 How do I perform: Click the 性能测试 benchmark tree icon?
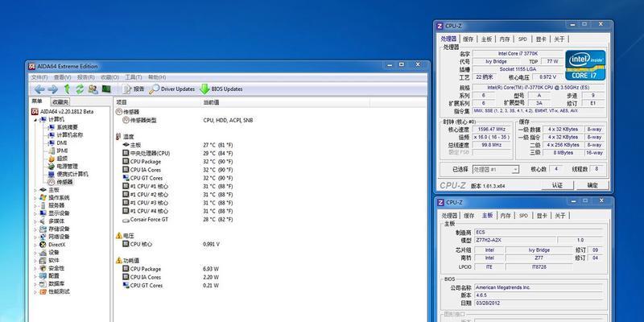[43, 291]
